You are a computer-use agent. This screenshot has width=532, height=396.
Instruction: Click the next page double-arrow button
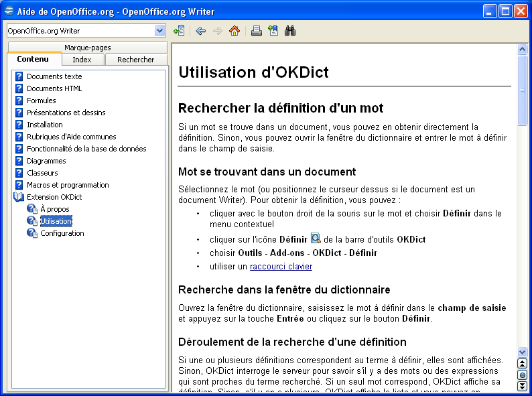[522, 386]
